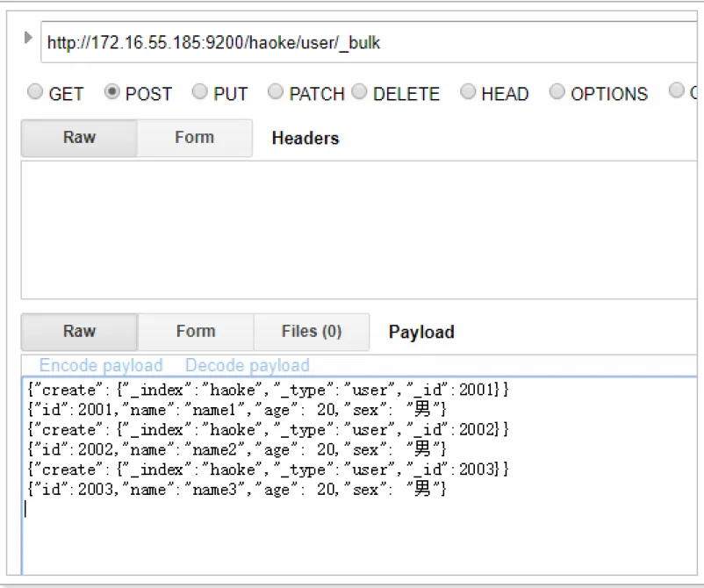The width and height of the screenshot is (704, 588).
Task: Switch to the Raw payload tab
Action: (x=79, y=332)
